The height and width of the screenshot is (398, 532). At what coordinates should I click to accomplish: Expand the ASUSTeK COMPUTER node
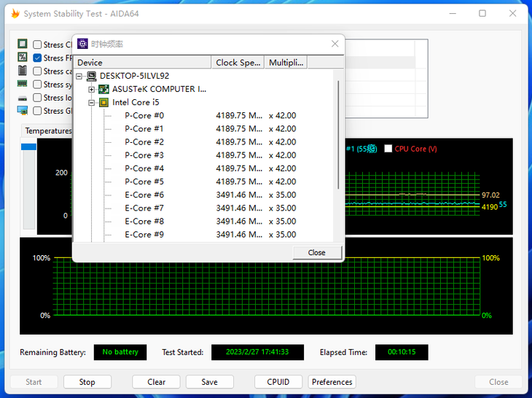(x=91, y=90)
